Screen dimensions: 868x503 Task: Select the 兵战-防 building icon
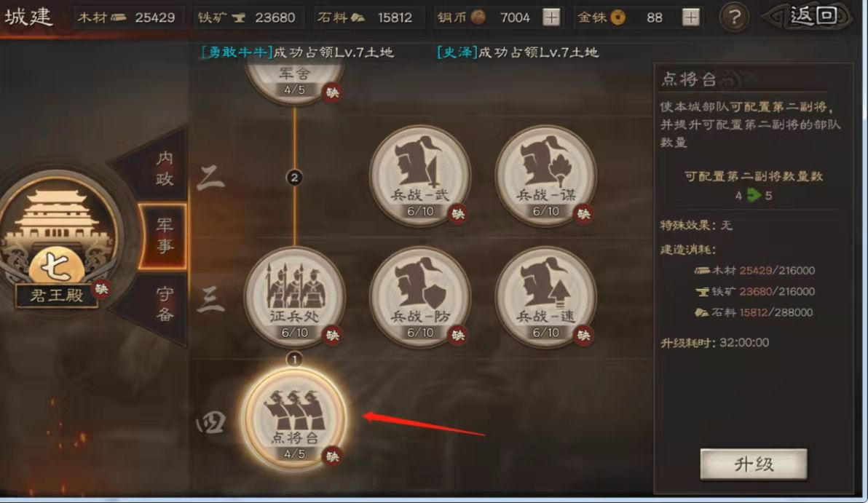tap(420, 297)
